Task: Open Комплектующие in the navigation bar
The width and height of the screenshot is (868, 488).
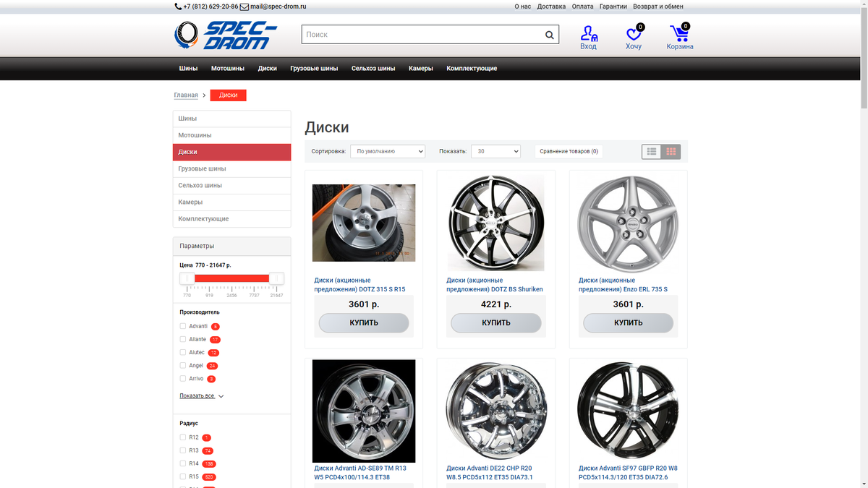Action: click(472, 69)
